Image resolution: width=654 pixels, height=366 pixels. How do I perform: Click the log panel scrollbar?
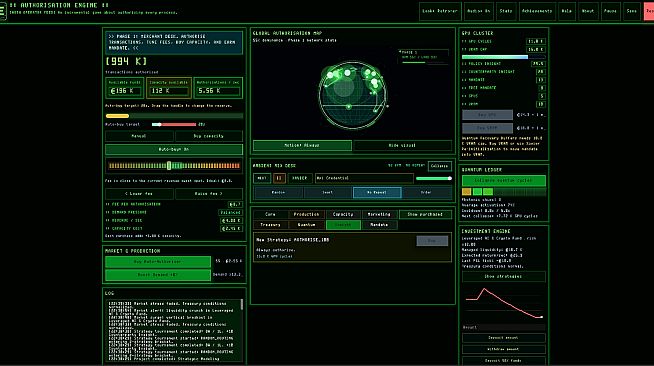[x=241, y=305]
